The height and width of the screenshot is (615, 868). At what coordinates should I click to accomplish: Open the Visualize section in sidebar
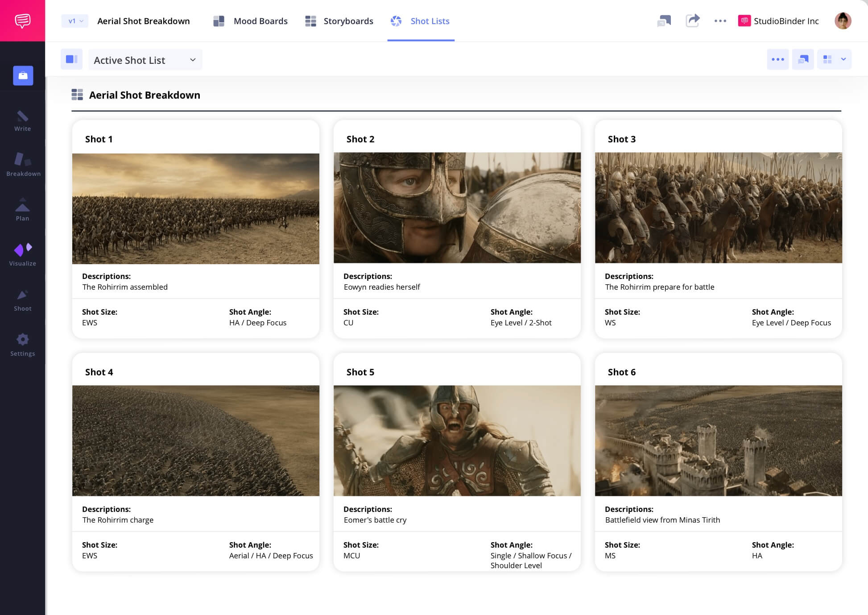tap(23, 255)
